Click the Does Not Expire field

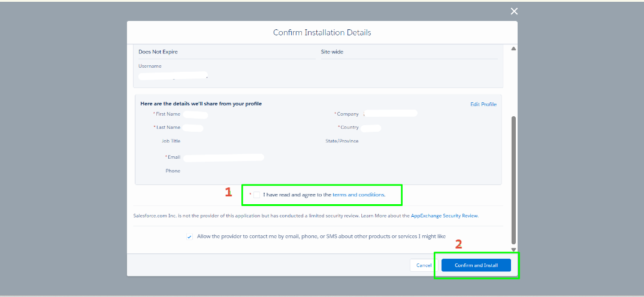coord(158,52)
